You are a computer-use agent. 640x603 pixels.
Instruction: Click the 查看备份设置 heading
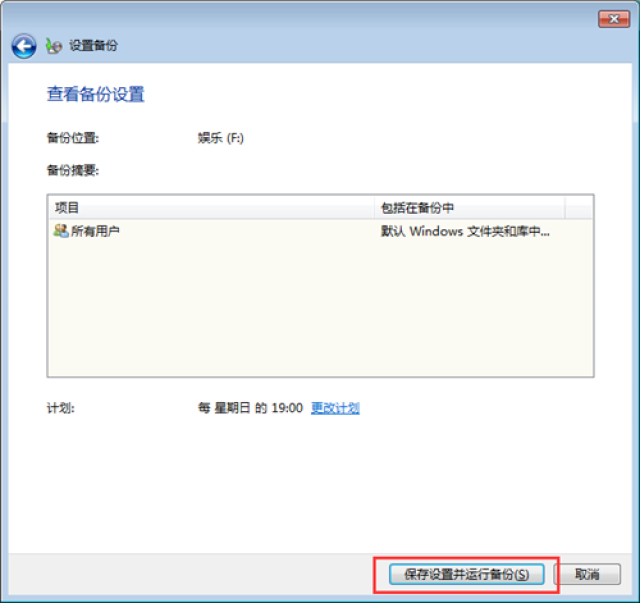(x=96, y=94)
